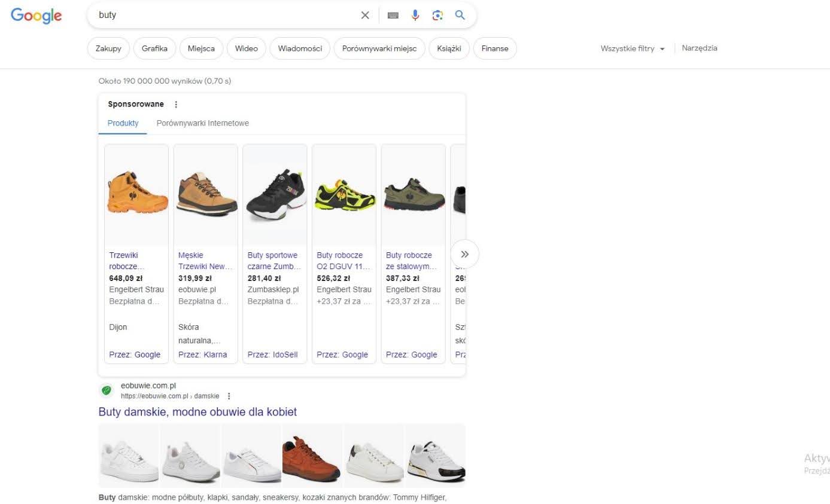Click price 648,09 zł
Viewport: 830px width, 504px height.
click(126, 278)
